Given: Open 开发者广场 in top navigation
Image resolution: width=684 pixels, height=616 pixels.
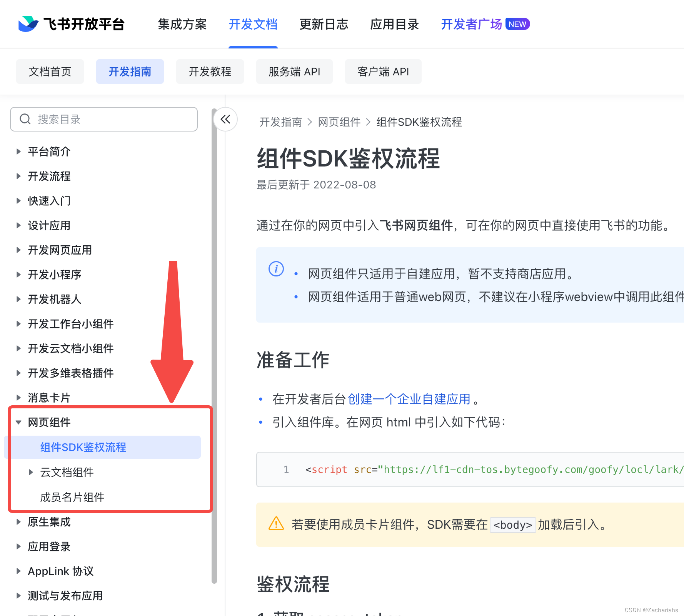Looking at the screenshot, I should click(x=471, y=24).
